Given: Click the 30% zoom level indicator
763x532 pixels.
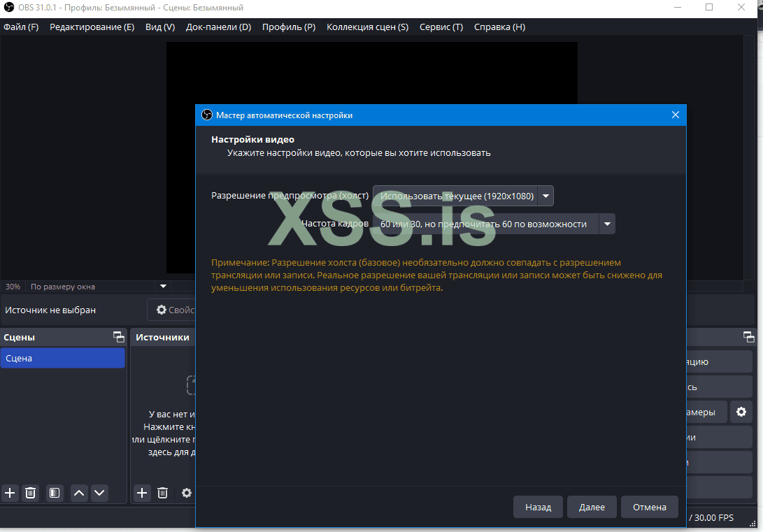Looking at the screenshot, I should pos(13,287).
